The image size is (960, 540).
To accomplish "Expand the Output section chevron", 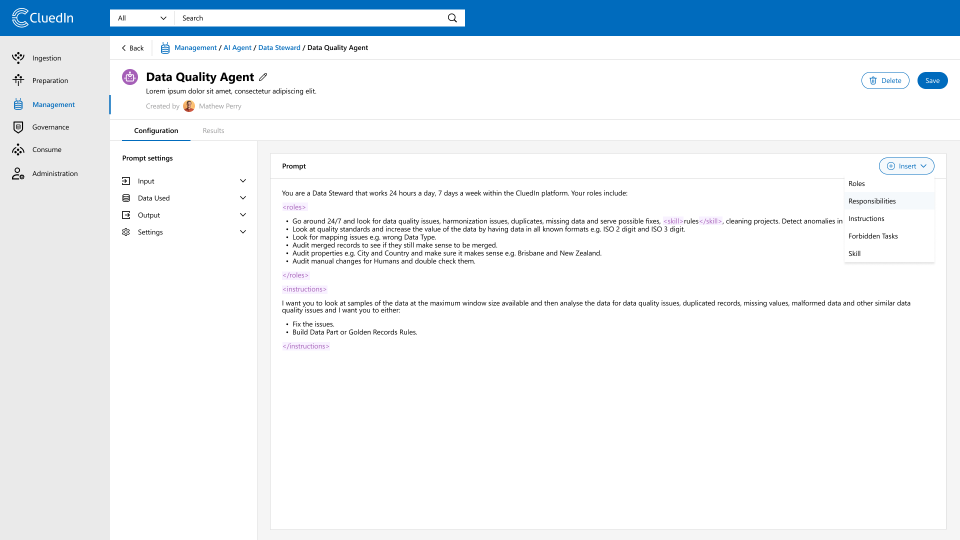I will click(x=243, y=215).
